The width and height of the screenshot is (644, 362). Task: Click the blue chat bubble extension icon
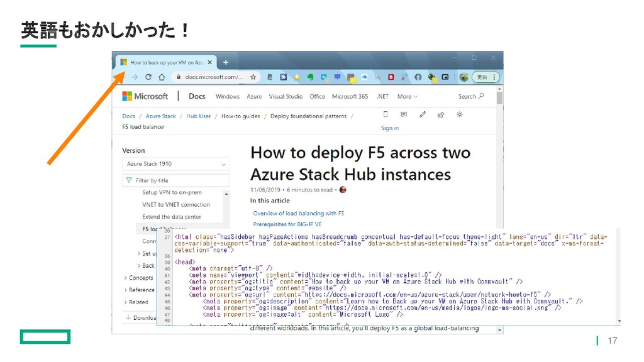click(x=338, y=77)
